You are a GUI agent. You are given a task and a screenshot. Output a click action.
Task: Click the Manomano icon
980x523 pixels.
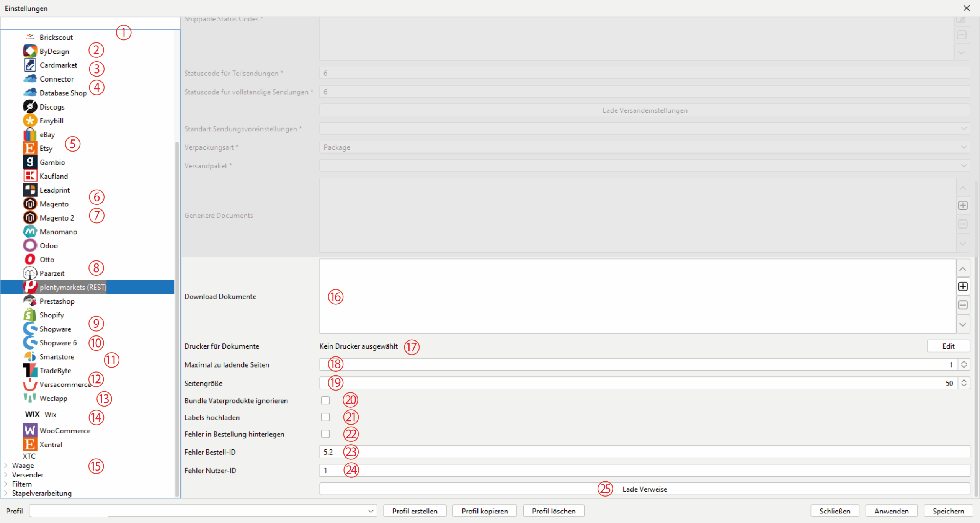tap(30, 232)
